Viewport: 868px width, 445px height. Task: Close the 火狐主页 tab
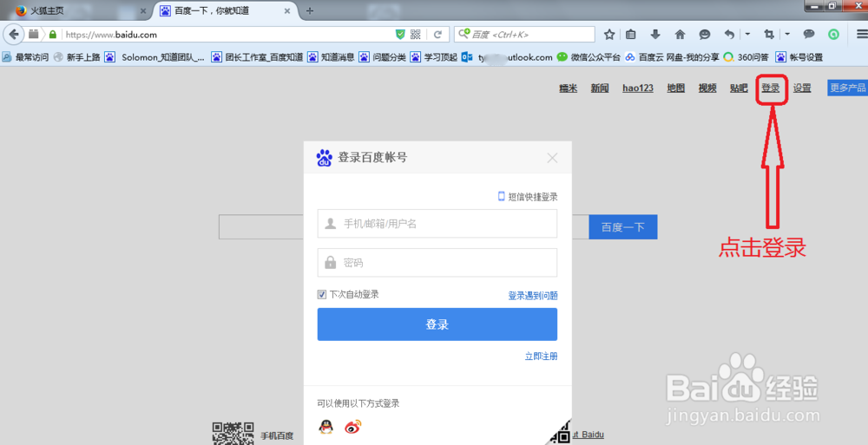(x=143, y=10)
